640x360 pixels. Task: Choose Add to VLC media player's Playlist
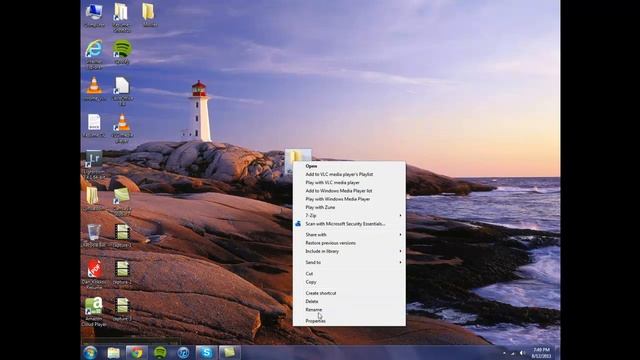349,174
